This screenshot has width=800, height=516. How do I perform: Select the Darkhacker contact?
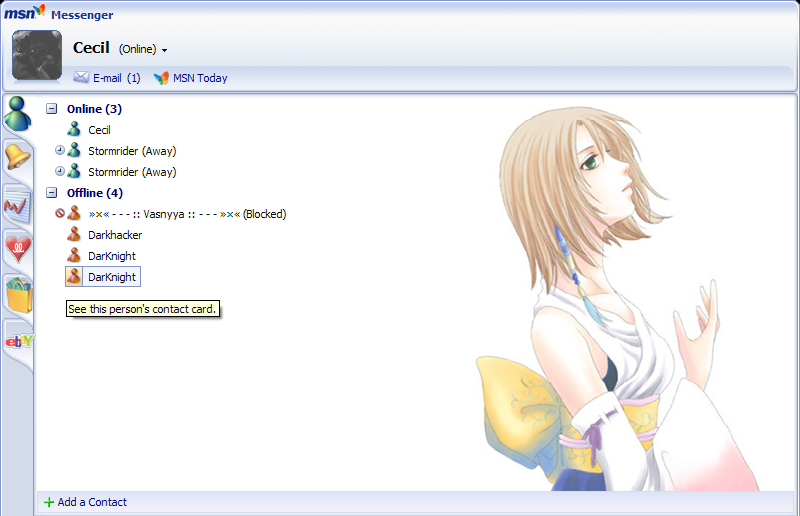(x=115, y=235)
